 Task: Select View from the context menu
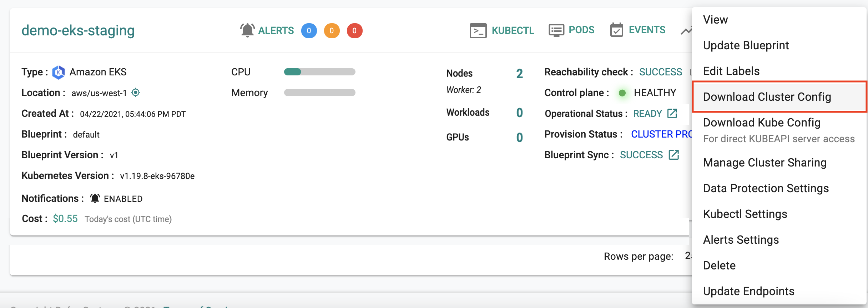click(779, 20)
